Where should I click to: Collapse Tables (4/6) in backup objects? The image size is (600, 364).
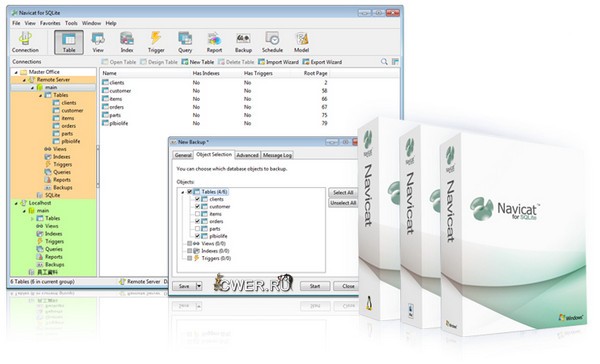pyautogui.click(x=183, y=192)
